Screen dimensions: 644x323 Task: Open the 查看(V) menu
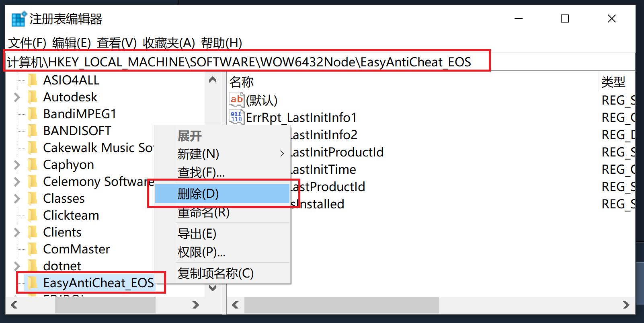pyautogui.click(x=117, y=43)
